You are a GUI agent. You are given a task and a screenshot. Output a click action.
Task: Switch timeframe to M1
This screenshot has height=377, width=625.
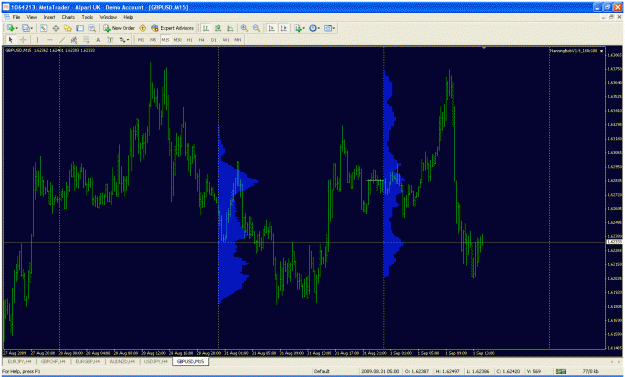[141, 39]
